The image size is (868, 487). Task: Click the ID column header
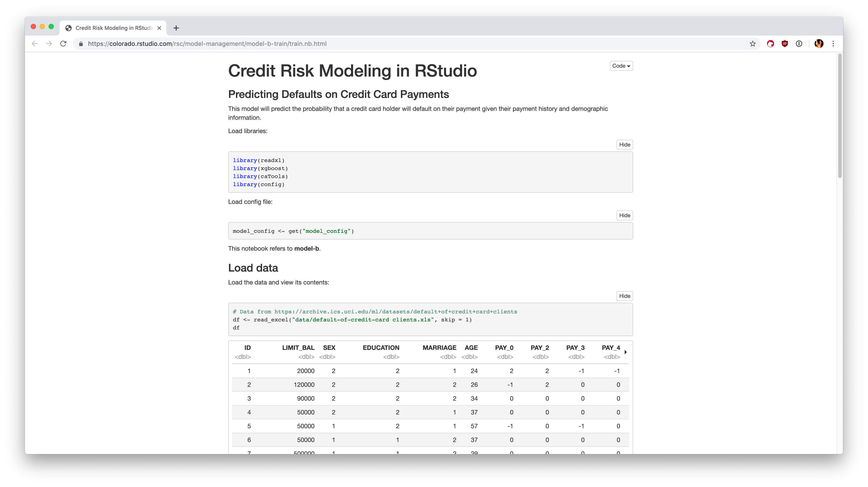[x=247, y=348]
